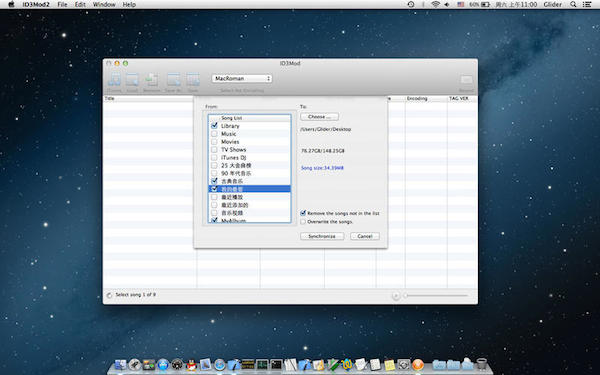Screen dimensions: 600x375
Task: Open the Window menu
Action: point(104,5)
